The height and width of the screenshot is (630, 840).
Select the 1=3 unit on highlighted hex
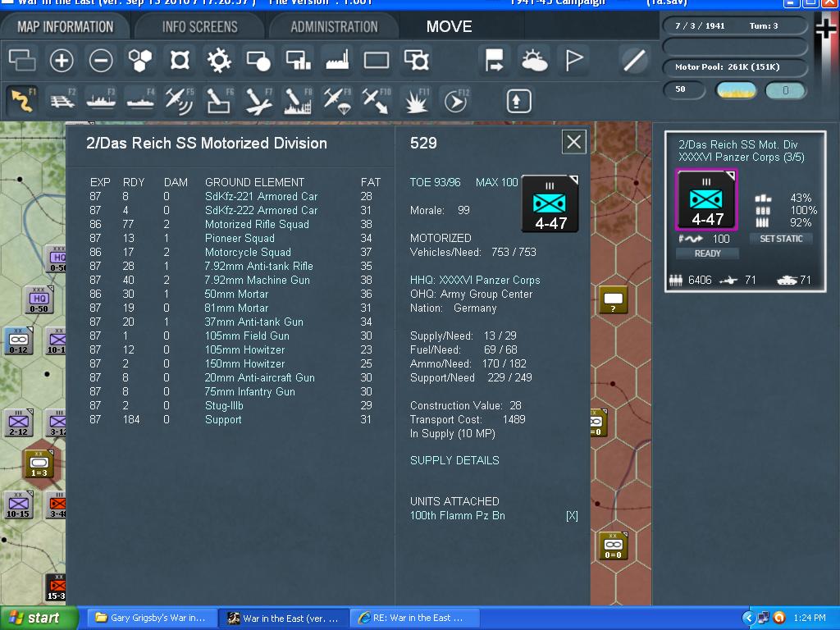[39, 464]
